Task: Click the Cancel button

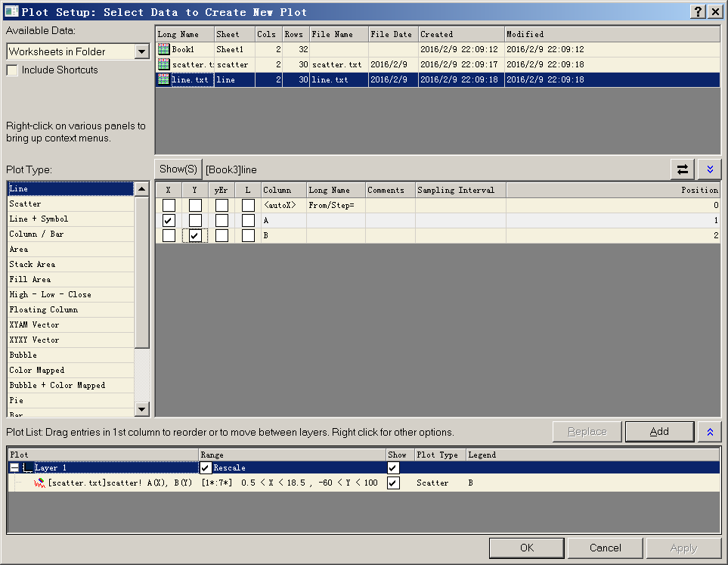Action: click(605, 548)
